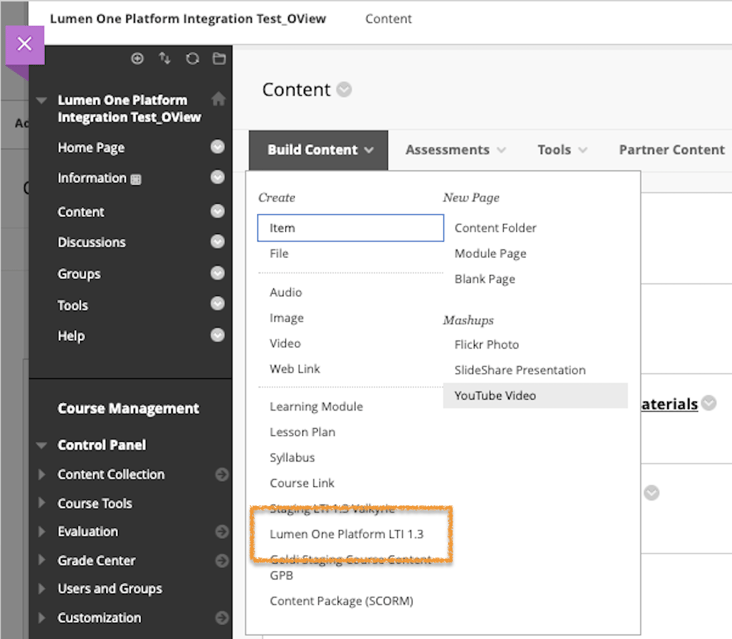
Task: Collapse the Lumen One Platform course menu
Action: (x=41, y=101)
